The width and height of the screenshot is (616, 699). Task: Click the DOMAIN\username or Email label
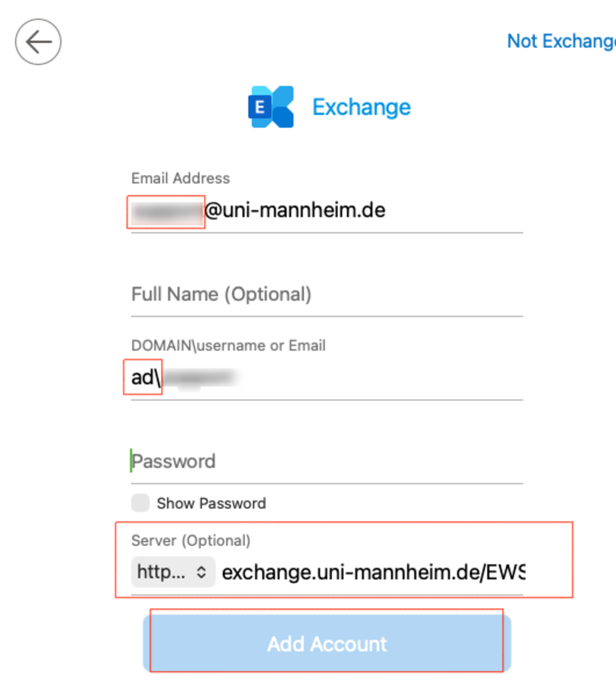pos(228,345)
